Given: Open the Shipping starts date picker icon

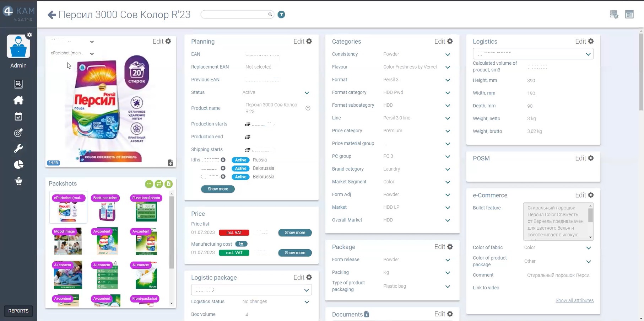Looking at the screenshot, I should coord(248,150).
